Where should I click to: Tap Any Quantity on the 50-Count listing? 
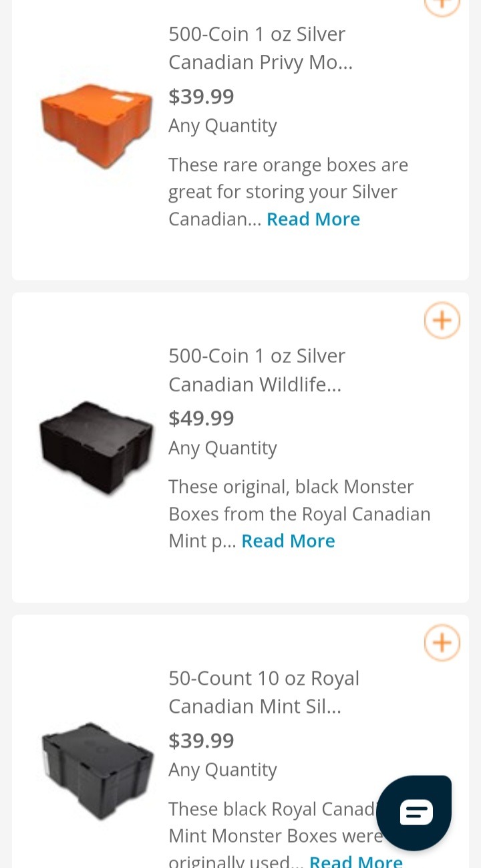pyautogui.click(x=222, y=770)
